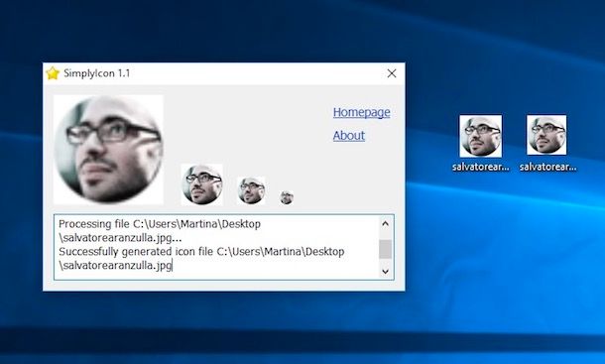Click the yellow star SimplyIcon title icon

[x=53, y=73]
